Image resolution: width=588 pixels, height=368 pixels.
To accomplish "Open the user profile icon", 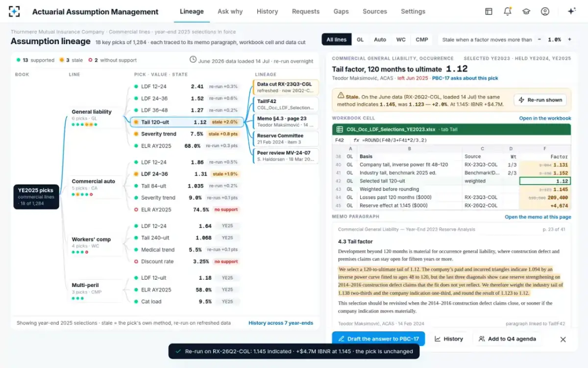I will click(545, 11).
